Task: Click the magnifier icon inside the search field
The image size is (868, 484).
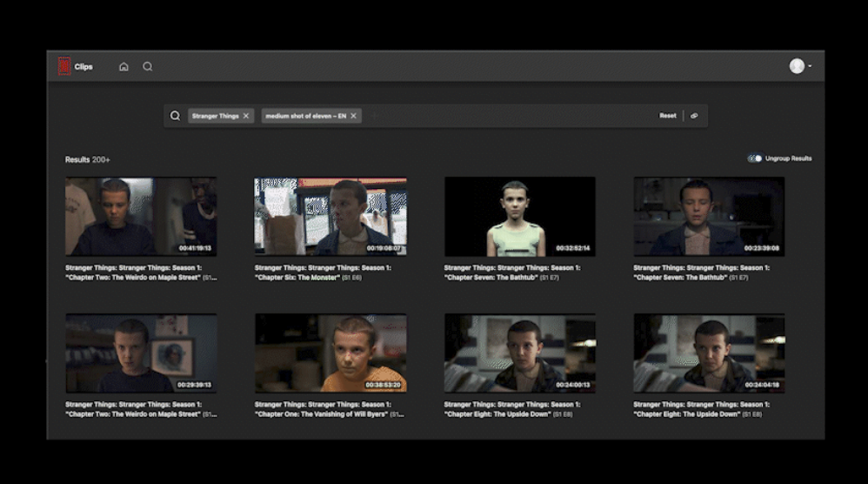Action: tap(175, 116)
